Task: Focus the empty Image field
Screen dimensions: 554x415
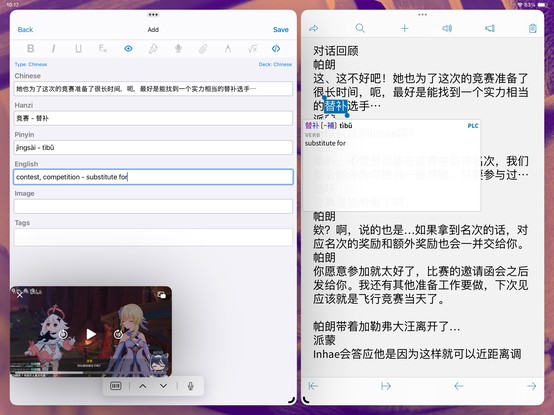Action: (153, 206)
